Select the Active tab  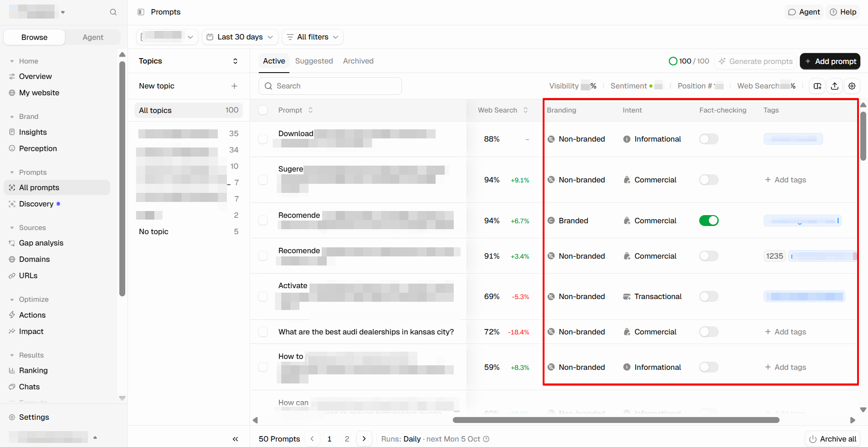point(274,61)
